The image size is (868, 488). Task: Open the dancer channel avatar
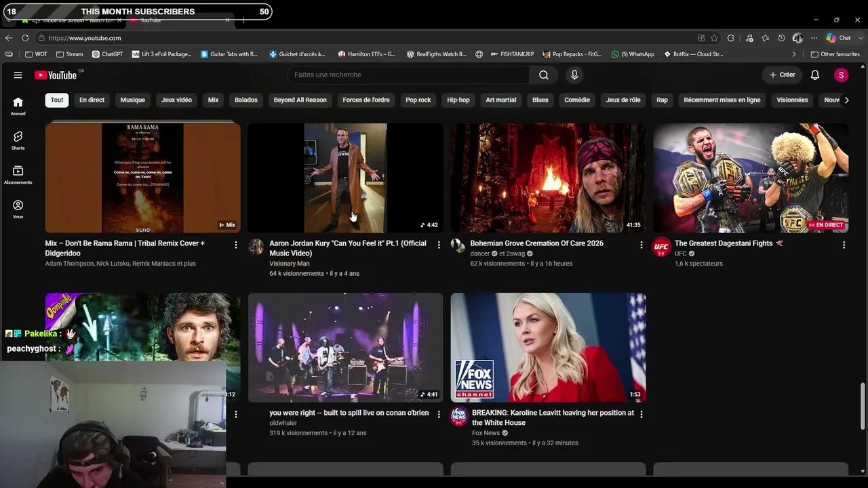pyautogui.click(x=458, y=247)
